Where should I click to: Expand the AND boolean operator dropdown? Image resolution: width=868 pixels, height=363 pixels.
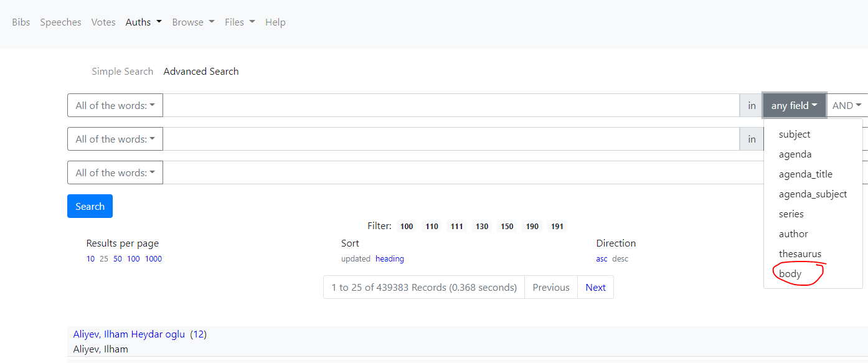[x=847, y=105]
